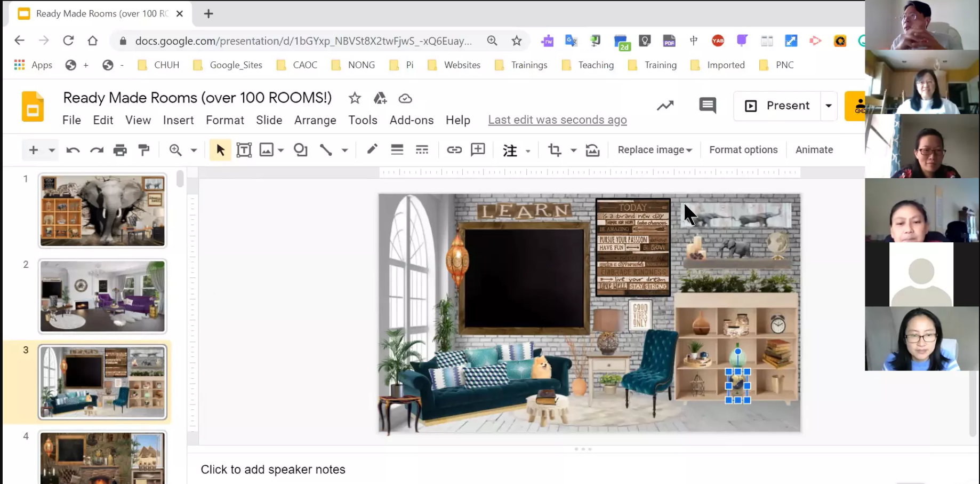Open the Present options dropdown arrow

coord(829,106)
